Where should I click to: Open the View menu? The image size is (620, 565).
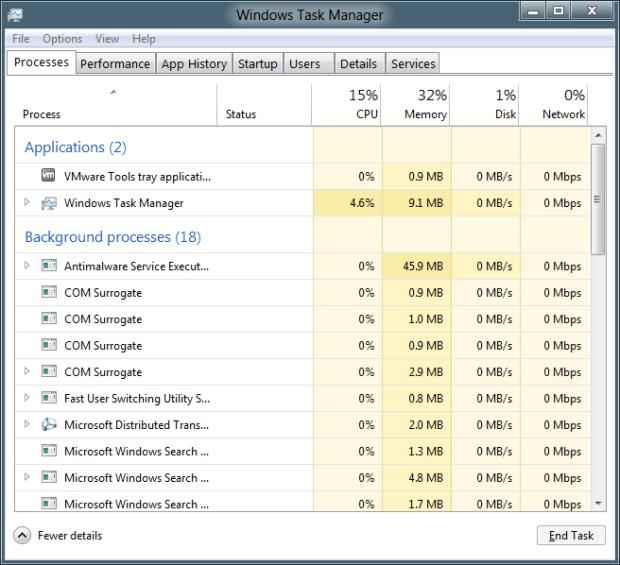point(107,39)
